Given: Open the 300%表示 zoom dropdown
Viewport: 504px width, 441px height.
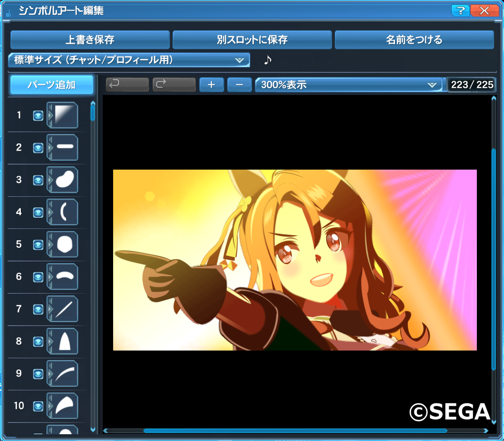Looking at the screenshot, I should click(349, 85).
